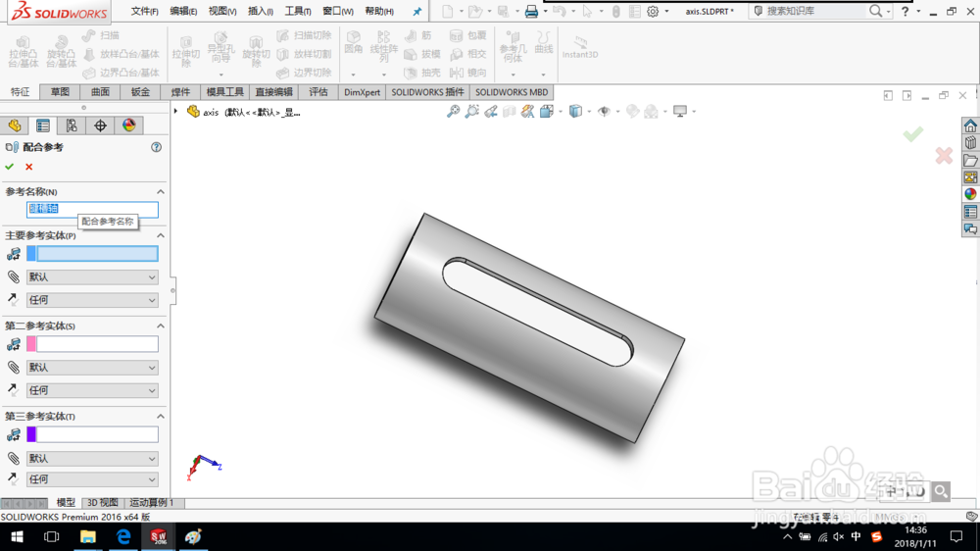980x551 pixels.
Task: Open the DisplayManager appearance tab
Action: pos(128,125)
